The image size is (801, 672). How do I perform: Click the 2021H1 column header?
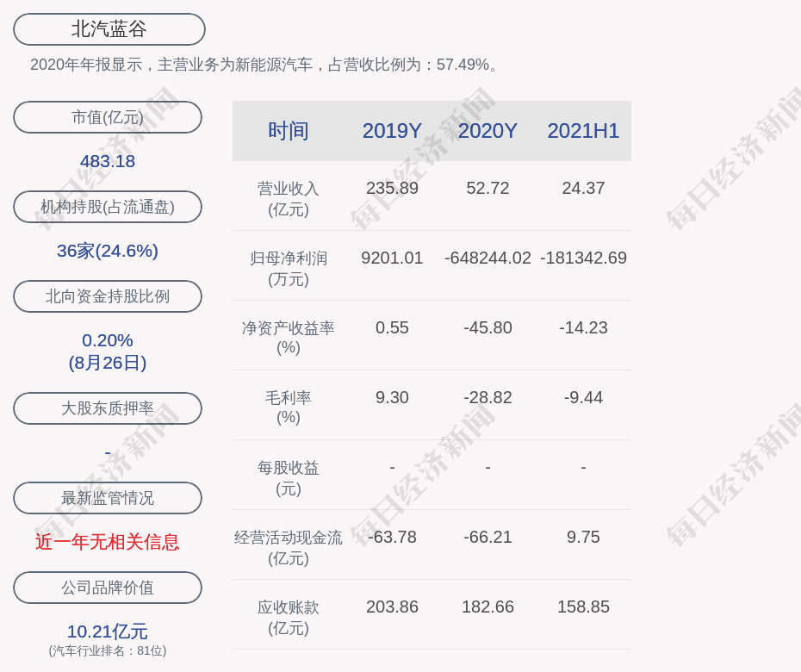coord(583,131)
